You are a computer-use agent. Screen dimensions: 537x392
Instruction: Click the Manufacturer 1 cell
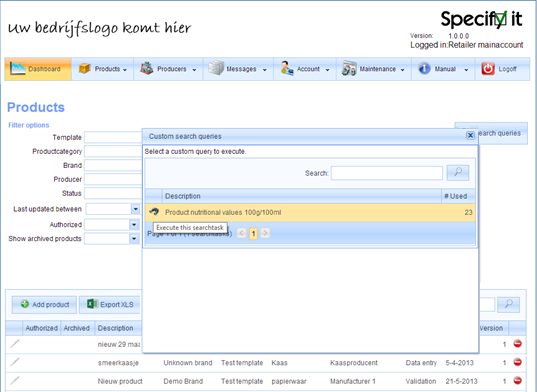pos(353,381)
